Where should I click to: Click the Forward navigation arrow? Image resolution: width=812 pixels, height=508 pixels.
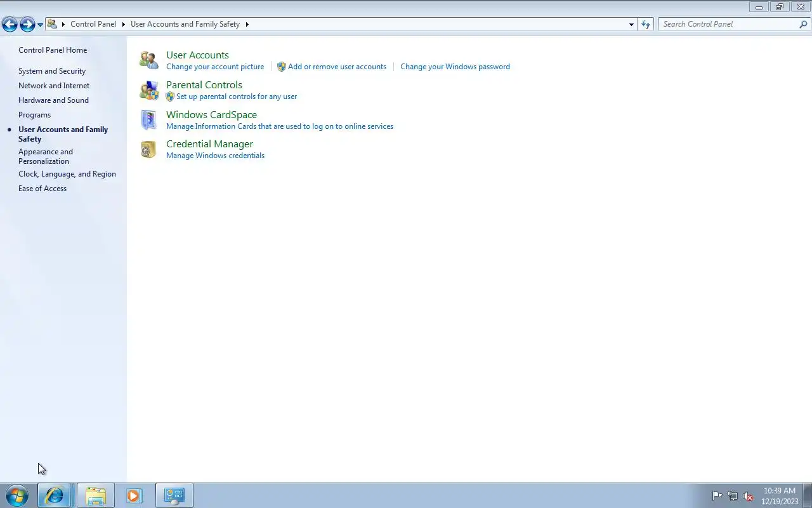tap(27, 25)
